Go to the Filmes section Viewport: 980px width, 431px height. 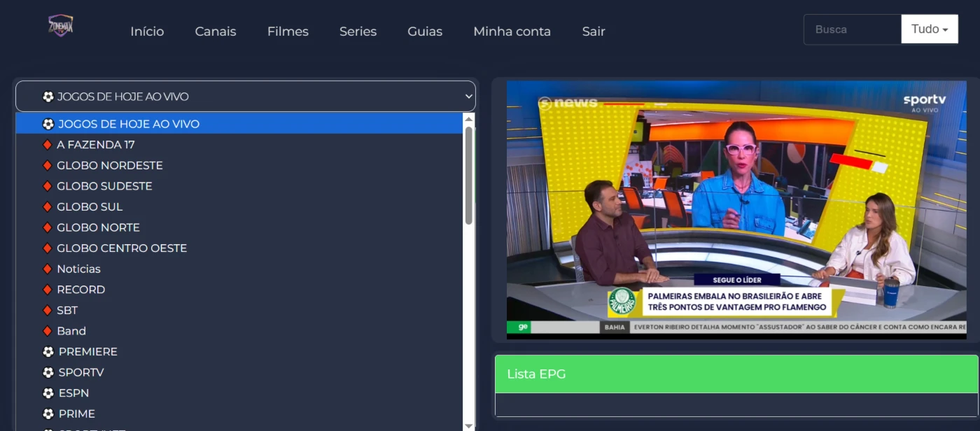288,31
